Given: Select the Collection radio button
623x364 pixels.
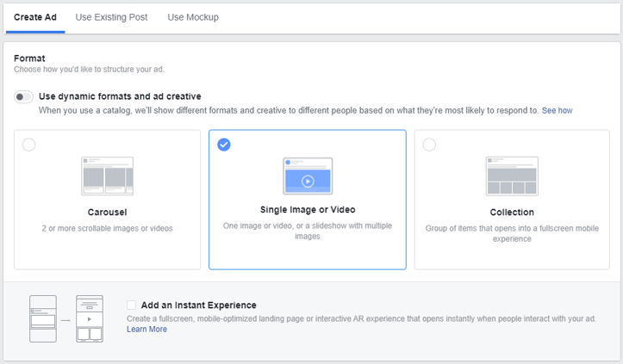Looking at the screenshot, I should coord(429,145).
